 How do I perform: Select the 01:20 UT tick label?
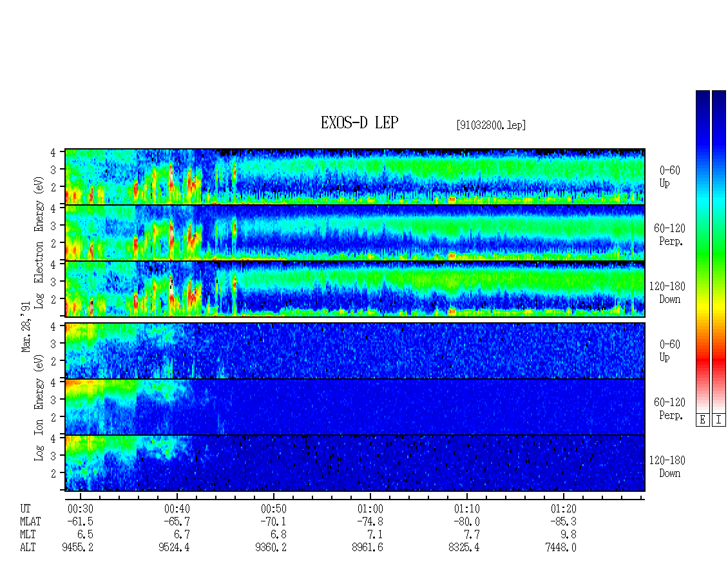point(563,509)
